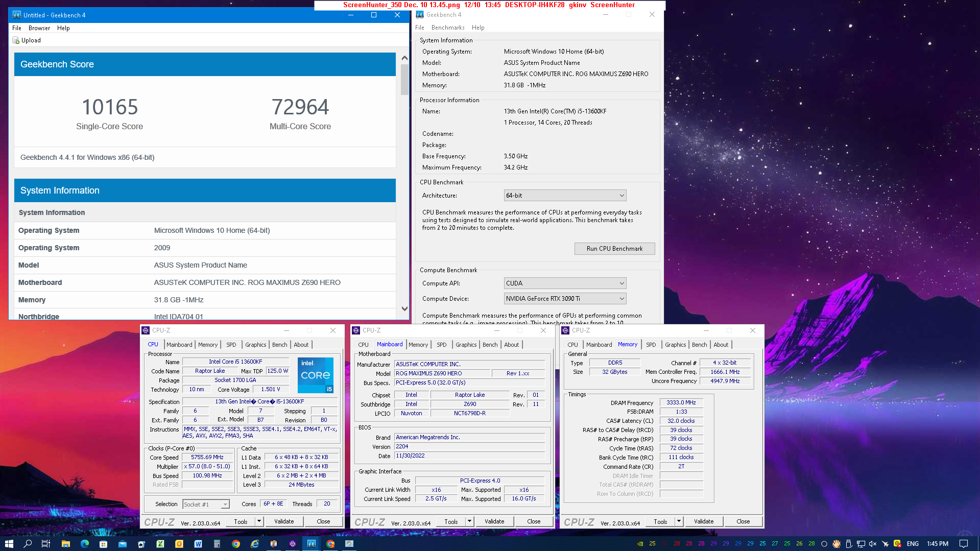The height and width of the screenshot is (551, 980).
Task: Click Core Speed 5755.69 MHz value
Action: [207, 457]
